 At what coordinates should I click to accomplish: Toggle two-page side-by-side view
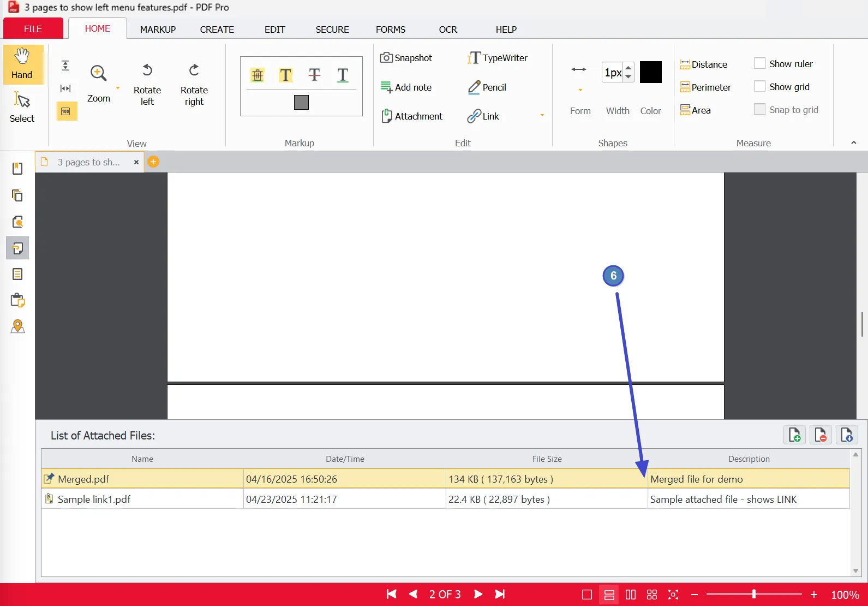[631, 595]
